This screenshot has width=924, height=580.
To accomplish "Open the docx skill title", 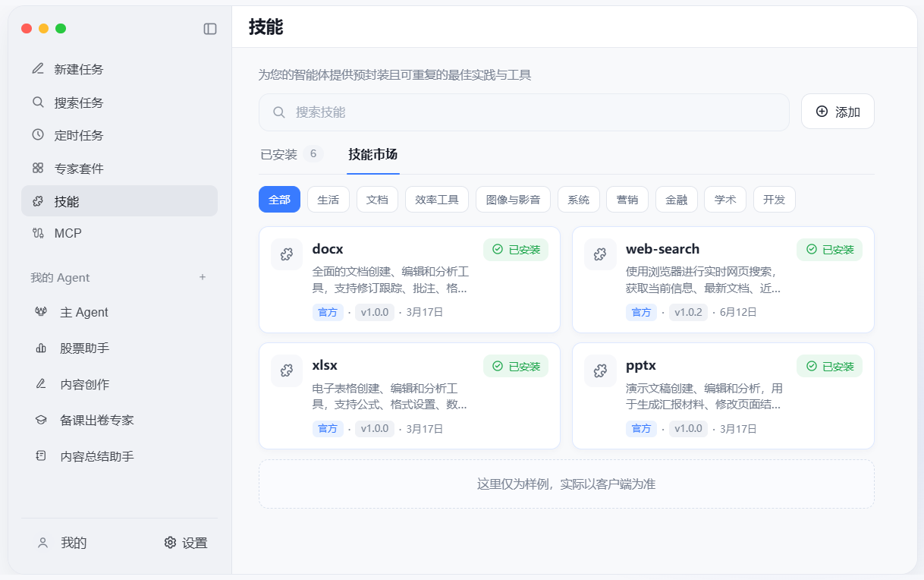I will click(328, 248).
